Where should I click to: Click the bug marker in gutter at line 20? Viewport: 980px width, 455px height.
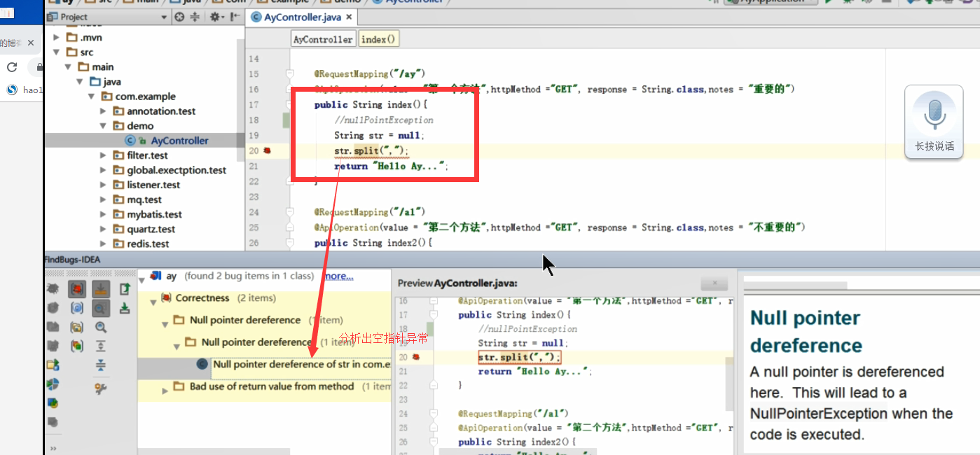(266, 150)
